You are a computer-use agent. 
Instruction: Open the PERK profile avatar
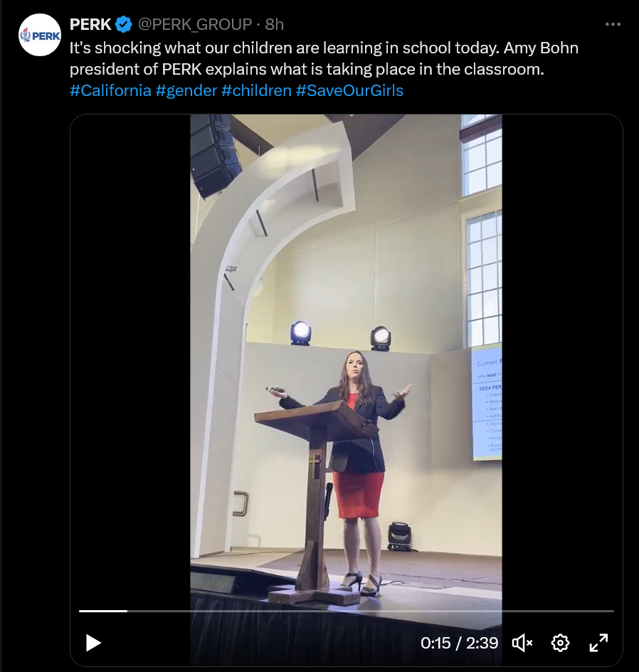pyautogui.click(x=40, y=35)
